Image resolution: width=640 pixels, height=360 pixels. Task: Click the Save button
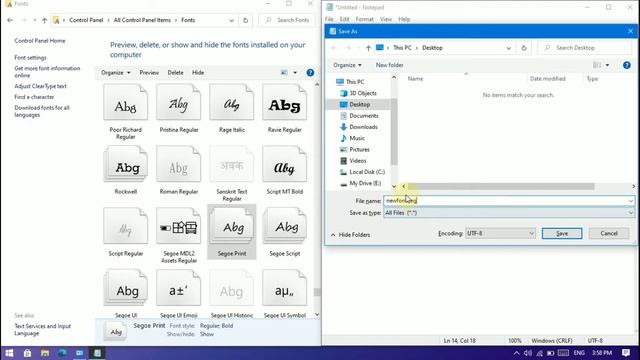coord(562,233)
